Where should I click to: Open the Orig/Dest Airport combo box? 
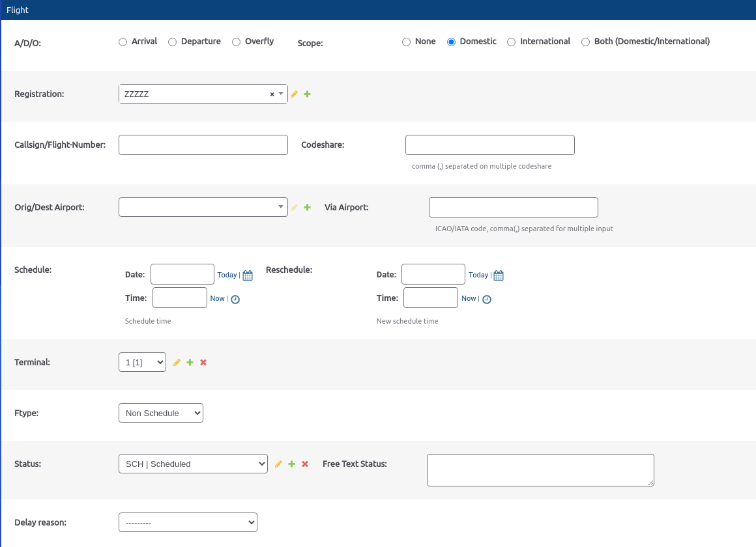(203, 208)
